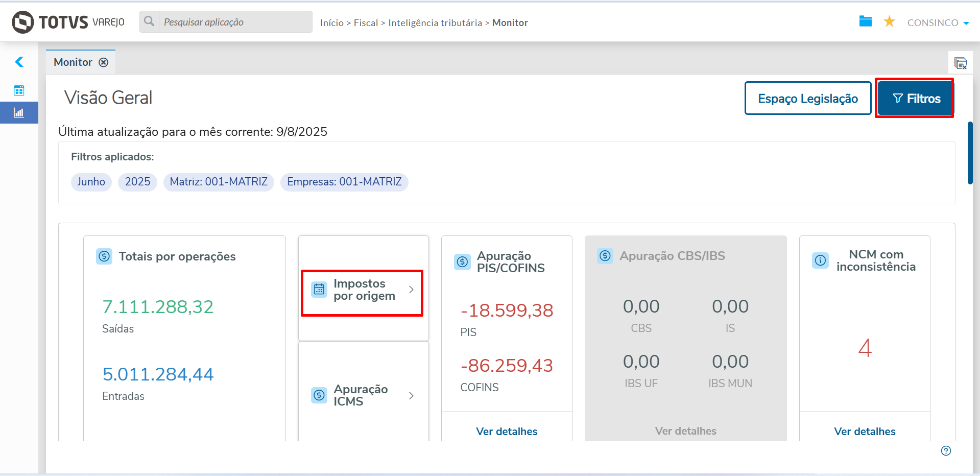Click the Junho filter chip

[91, 182]
